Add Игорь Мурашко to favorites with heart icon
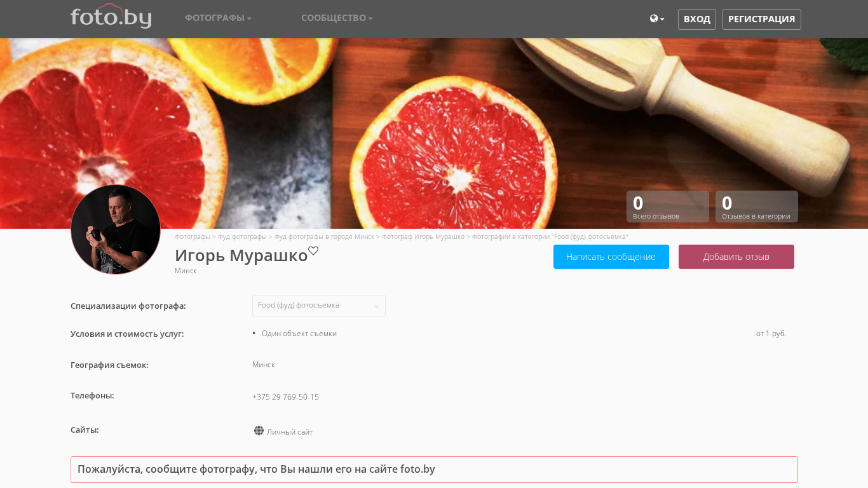868x488 pixels. (313, 251)
